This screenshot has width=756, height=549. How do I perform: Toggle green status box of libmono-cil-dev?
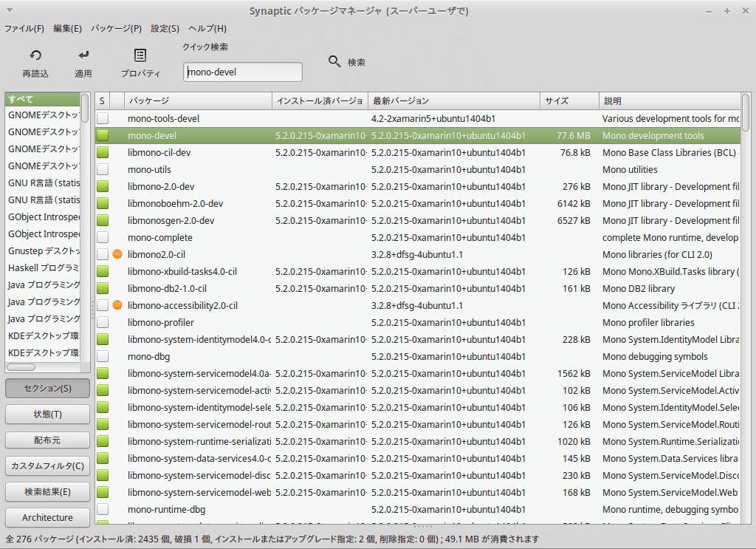click(102, 152)
